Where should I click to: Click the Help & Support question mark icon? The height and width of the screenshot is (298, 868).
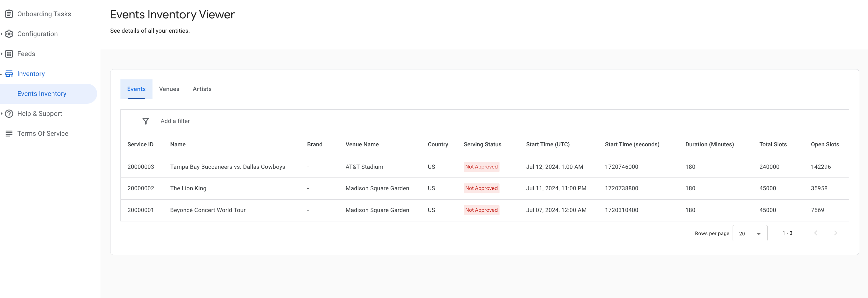point(9,114)
